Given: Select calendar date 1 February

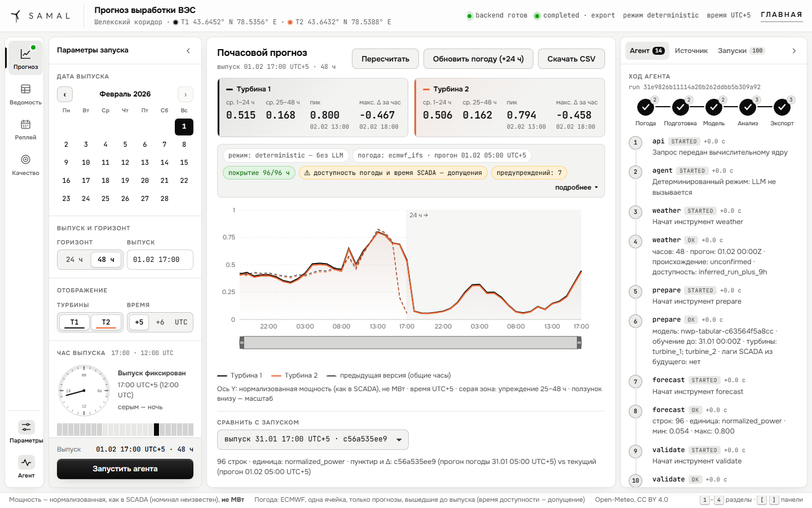Looking at the screenshot, I should [x=184, y=126].
